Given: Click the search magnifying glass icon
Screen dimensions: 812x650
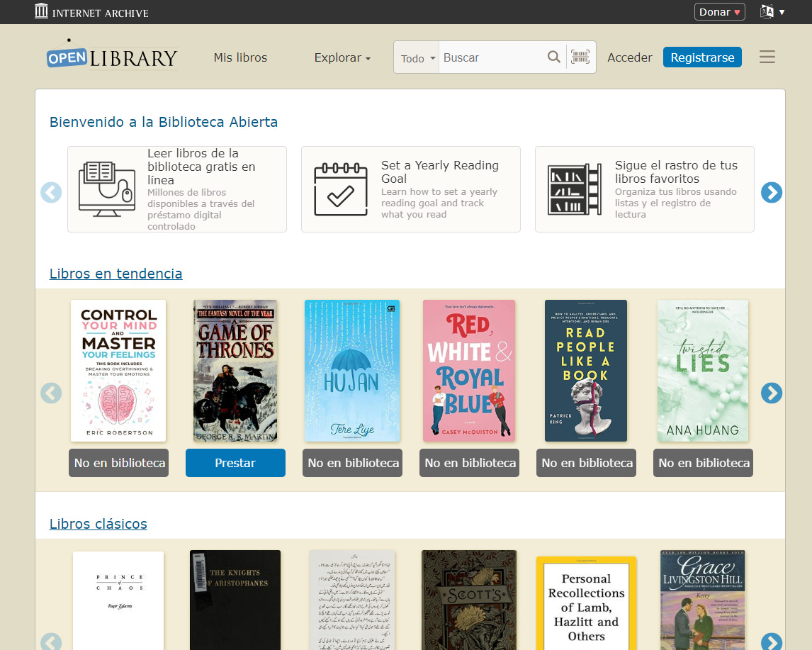Looking at the screenshot, I should click(553, 57).
